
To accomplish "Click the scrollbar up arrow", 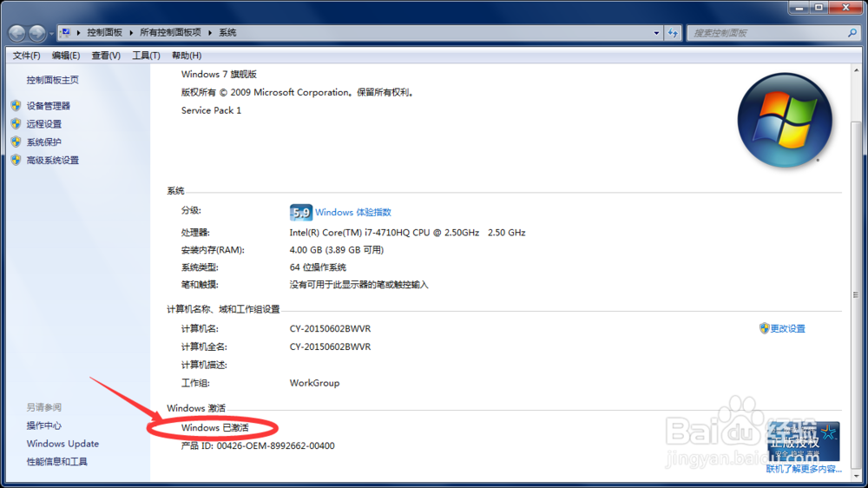I will point(857,71).
